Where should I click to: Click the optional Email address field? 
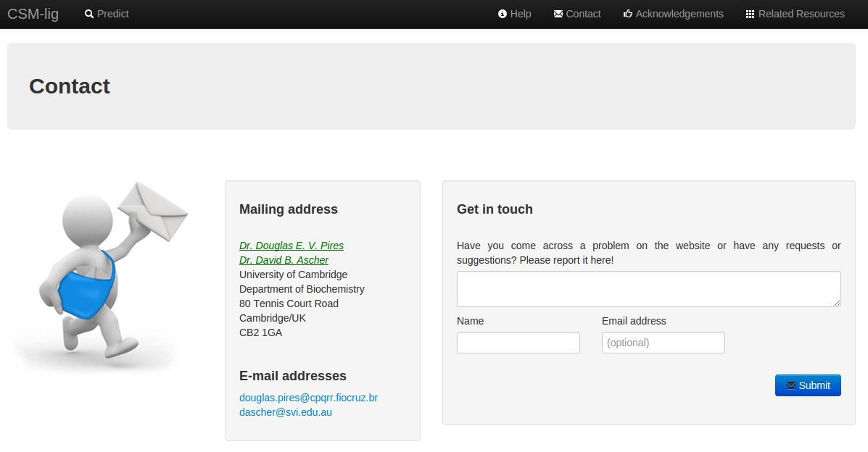click(x=664, y=343)
